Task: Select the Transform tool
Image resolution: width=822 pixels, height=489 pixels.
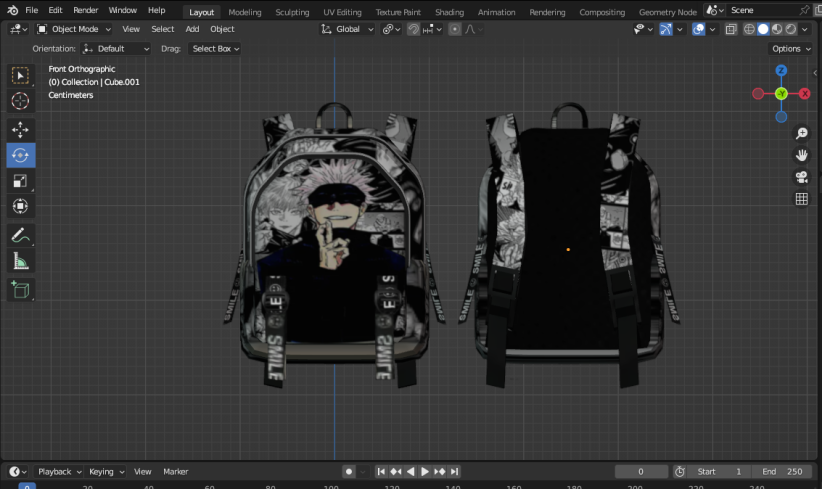Action: click(x=20, y=206)
